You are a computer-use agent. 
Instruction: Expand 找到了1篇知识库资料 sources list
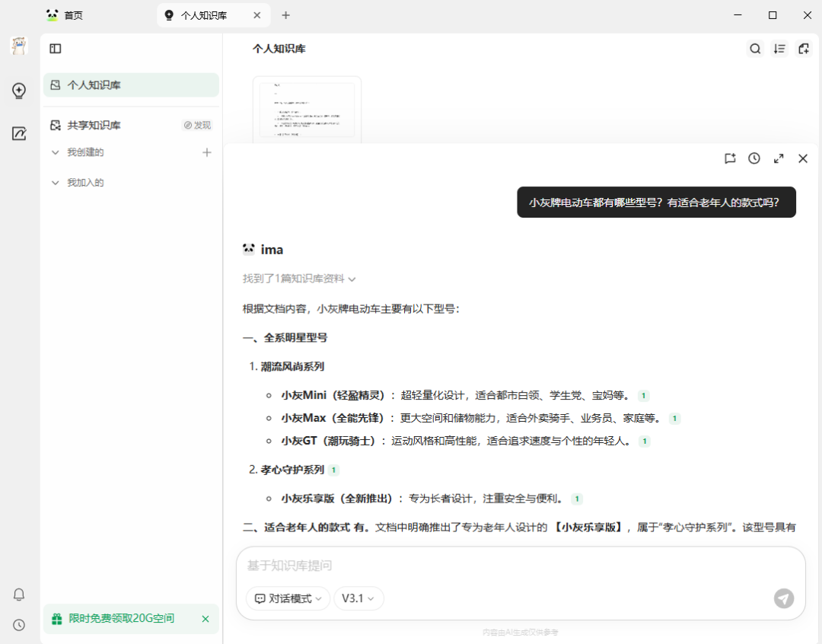299,279
